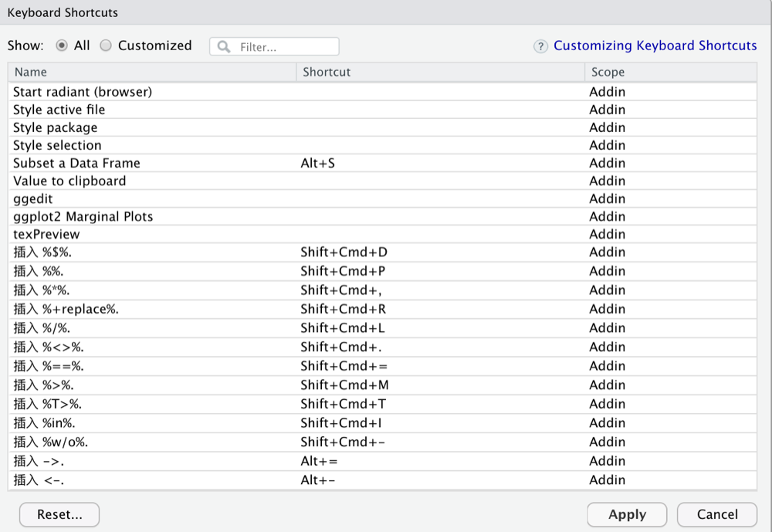Click the Apply button
The image size is (772, 532).
tap(627, 514)
